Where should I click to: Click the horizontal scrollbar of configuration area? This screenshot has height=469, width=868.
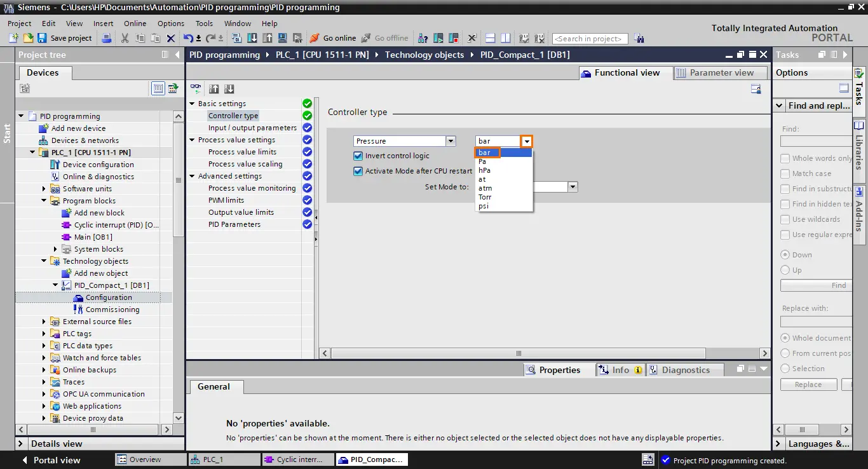pyautogui.click(x=518, y=353)
